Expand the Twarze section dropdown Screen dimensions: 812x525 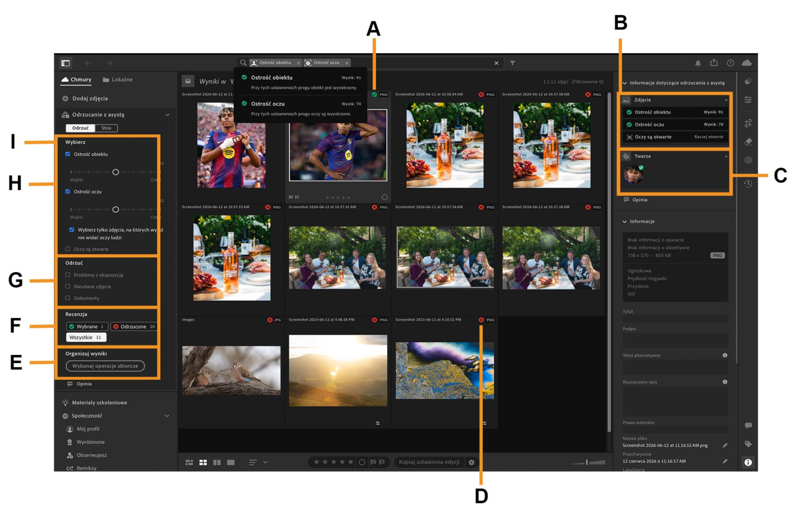pos(726,157)
